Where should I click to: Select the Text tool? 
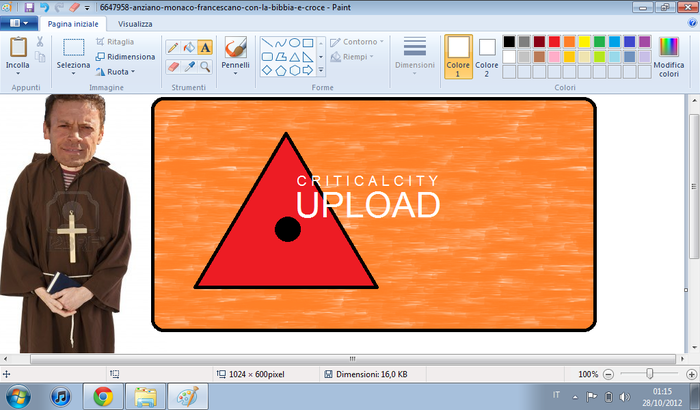click(x=205, y=47)
